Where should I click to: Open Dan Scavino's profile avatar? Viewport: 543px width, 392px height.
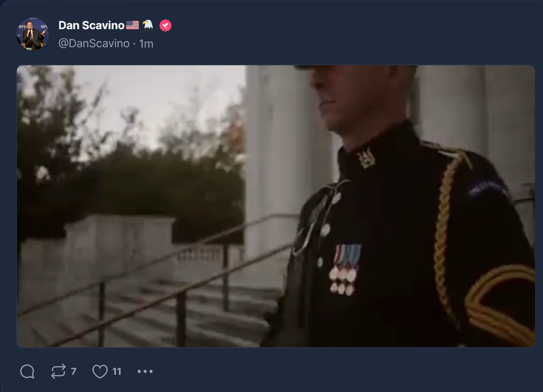coord(32,34)
